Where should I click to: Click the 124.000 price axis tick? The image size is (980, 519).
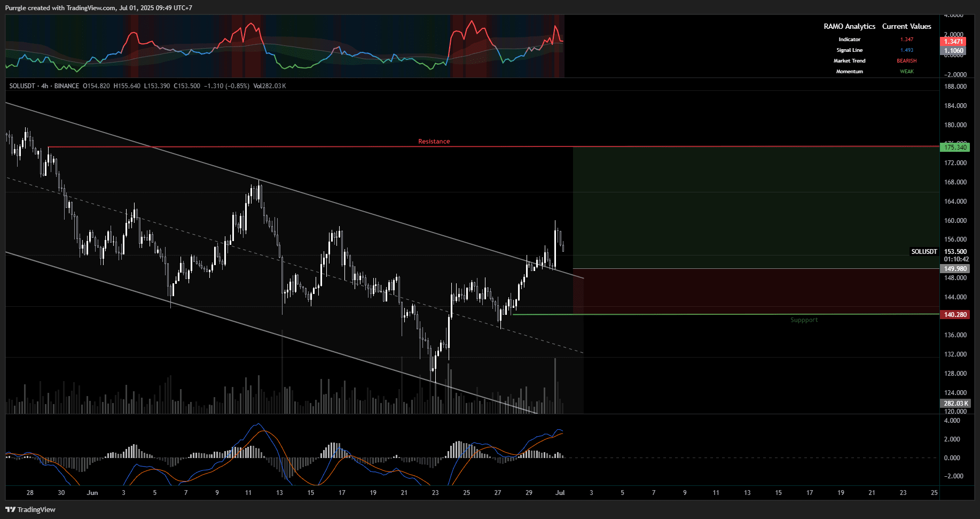955,393
